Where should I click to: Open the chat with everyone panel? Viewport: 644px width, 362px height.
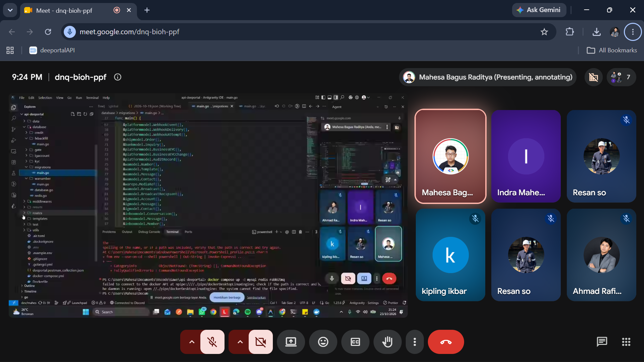[602, 342]
